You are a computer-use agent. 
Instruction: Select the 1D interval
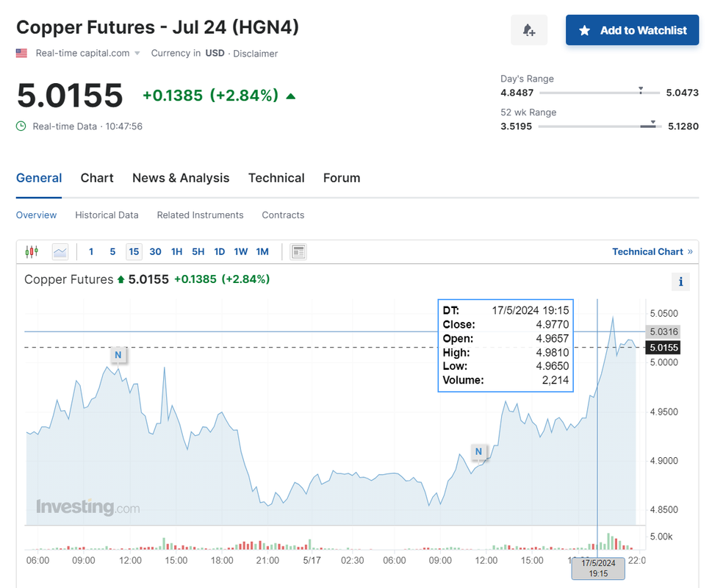click(x=219, y=251)
